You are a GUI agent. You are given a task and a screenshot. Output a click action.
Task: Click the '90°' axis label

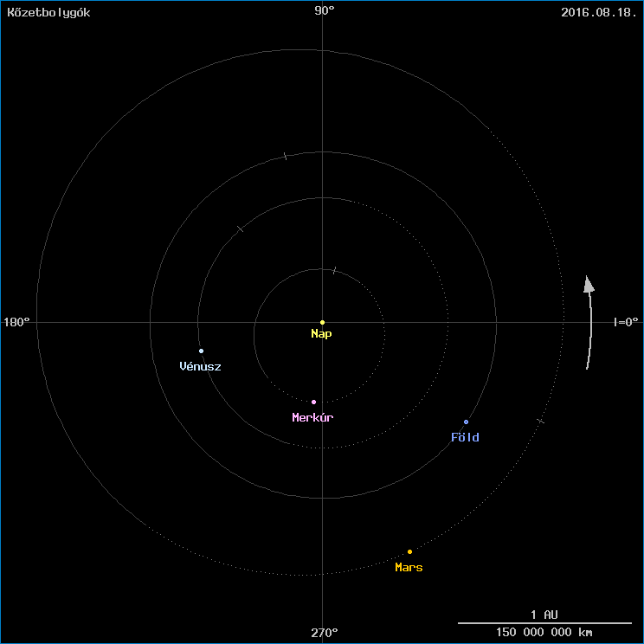click(x=325, y=10)
